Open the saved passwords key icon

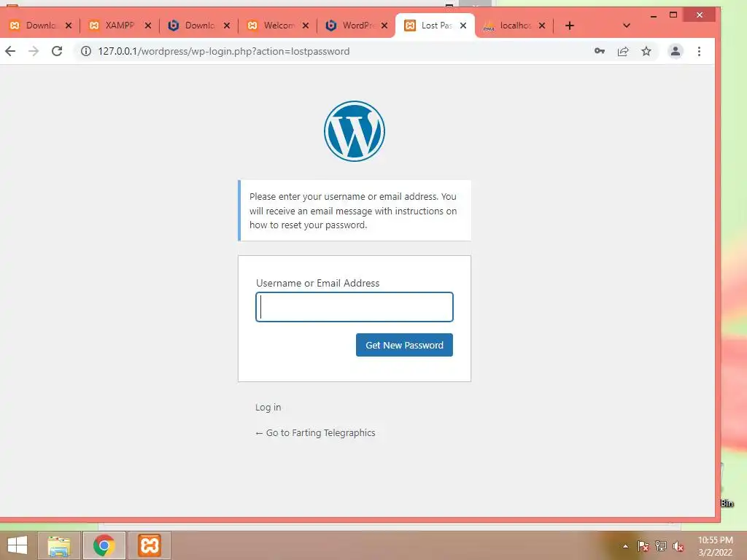point(600,51)
